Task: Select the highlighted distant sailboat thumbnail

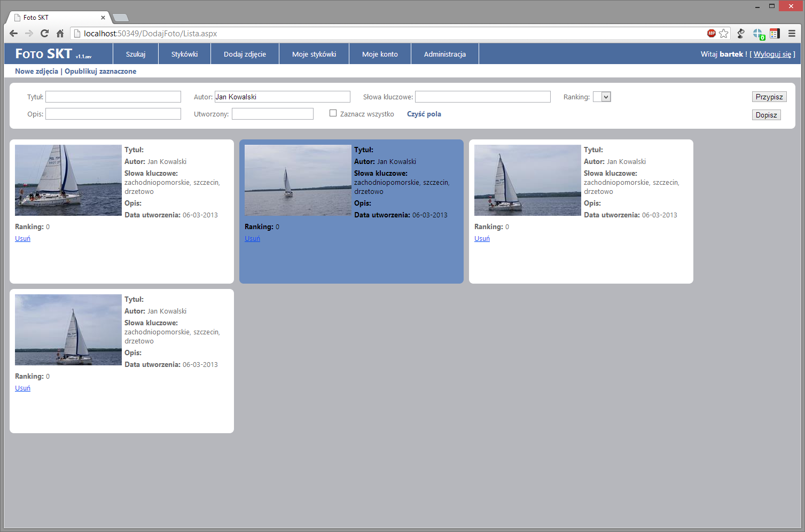Action: [298, 180]
